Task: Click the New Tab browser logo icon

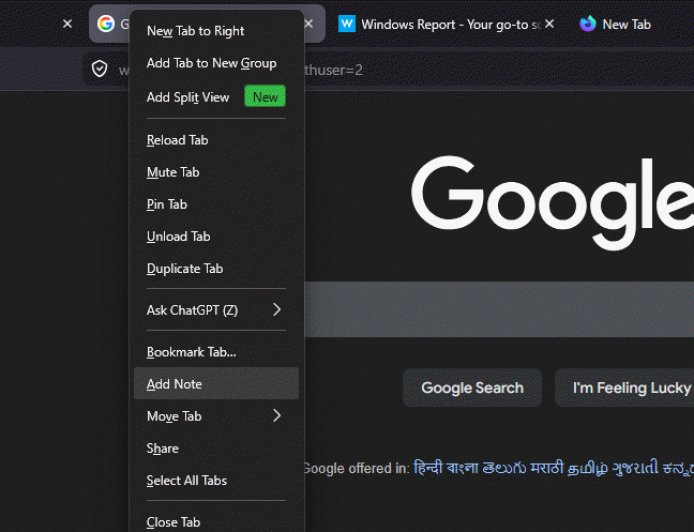Action: pyautogui.click(x=588, y=24)
